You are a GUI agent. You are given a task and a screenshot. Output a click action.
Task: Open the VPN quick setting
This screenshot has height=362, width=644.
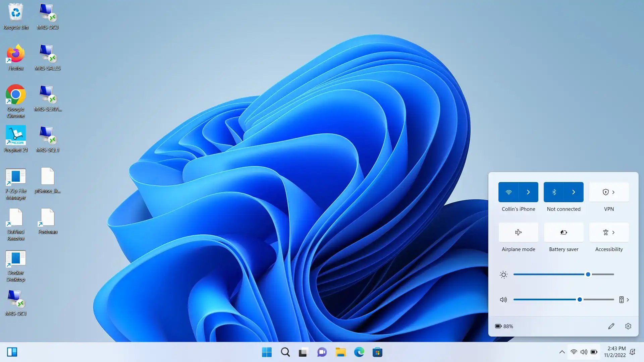(x=609, y=192)
